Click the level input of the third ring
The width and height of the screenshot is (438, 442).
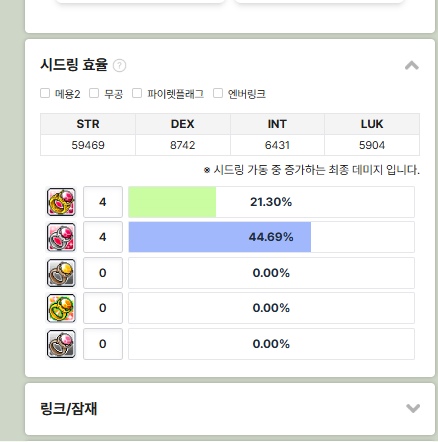(103, 273)
